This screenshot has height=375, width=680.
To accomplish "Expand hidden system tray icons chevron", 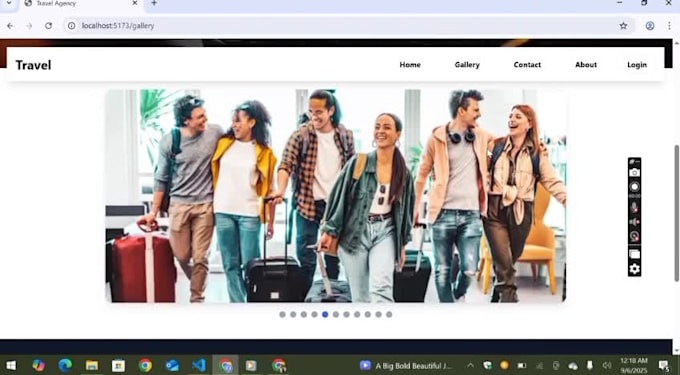I will (x=470, y=365).
